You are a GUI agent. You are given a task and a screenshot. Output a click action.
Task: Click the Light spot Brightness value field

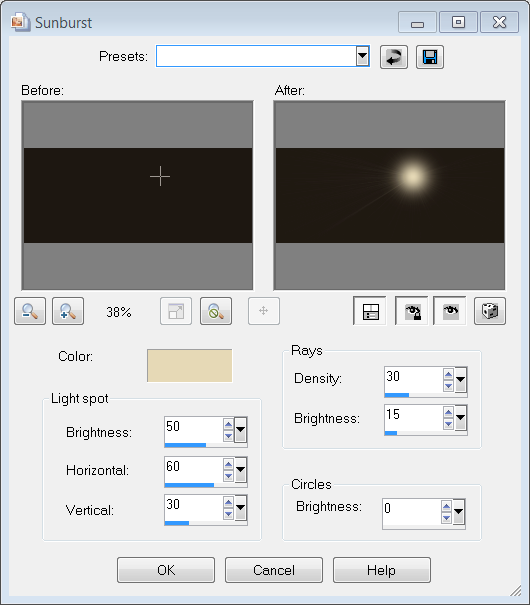(x=194, y=429)
